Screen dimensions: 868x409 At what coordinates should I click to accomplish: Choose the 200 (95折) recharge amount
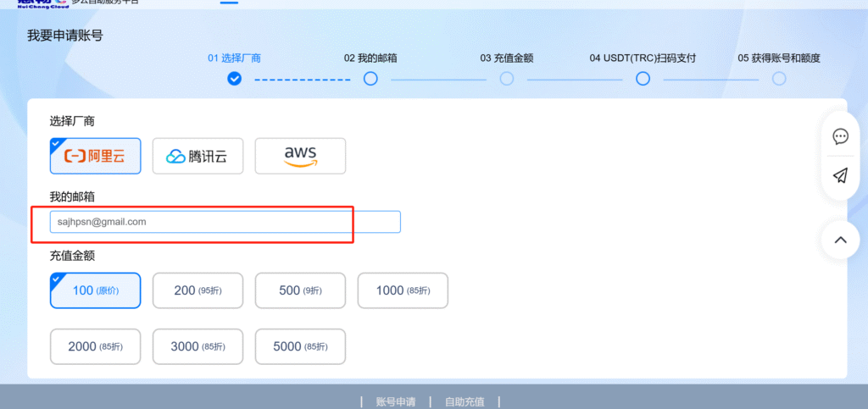[198, 290]
